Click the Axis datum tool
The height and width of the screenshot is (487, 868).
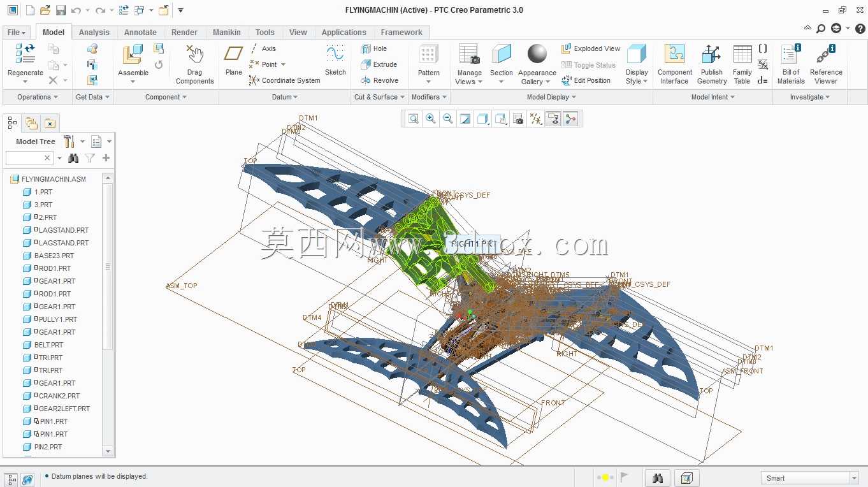tap(263, 48)
